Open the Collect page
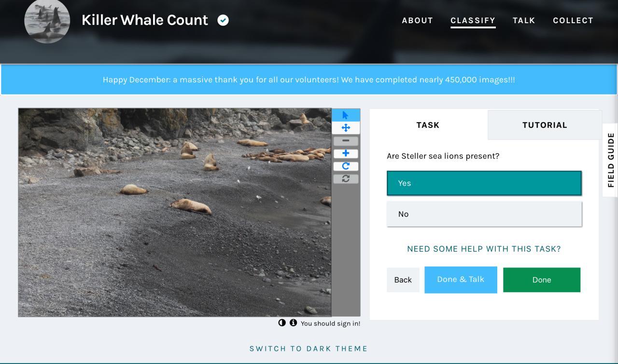 point(573,20)
